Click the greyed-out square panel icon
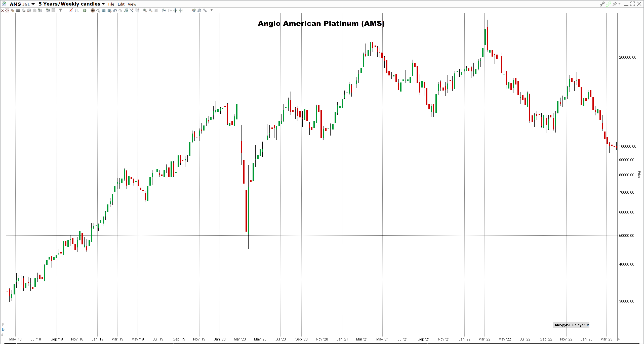 pos(53,10)
